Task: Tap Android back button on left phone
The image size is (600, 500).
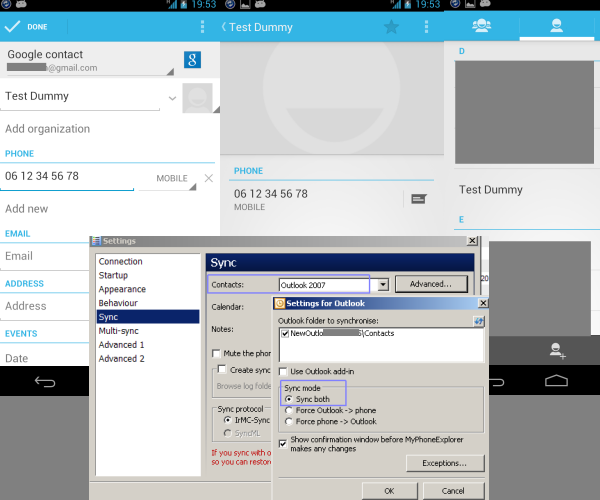Action: click(45, 381)
